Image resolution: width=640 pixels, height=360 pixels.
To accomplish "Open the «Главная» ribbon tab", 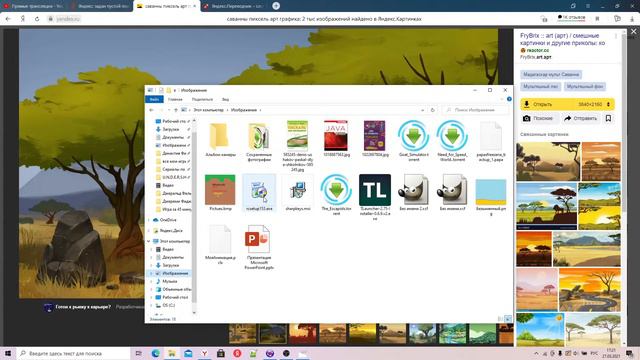I will (x=175, y=99).
